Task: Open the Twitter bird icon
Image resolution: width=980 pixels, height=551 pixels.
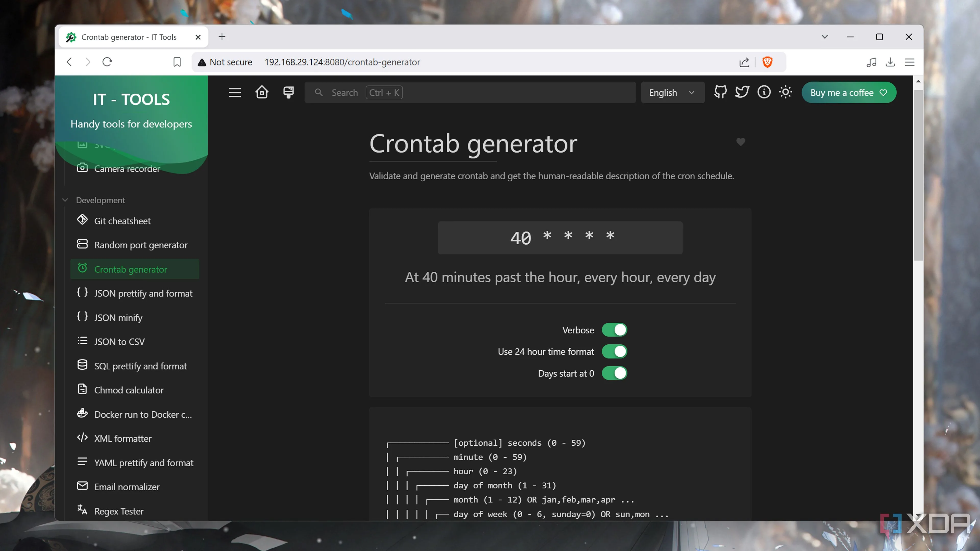Action: pyautogui.click(x=742, y=92)
